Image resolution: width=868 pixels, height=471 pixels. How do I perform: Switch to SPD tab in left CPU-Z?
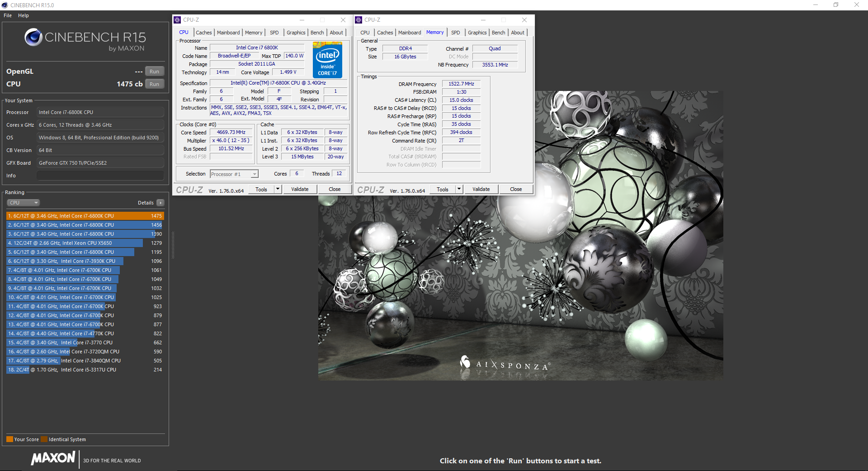coord(274,33)
